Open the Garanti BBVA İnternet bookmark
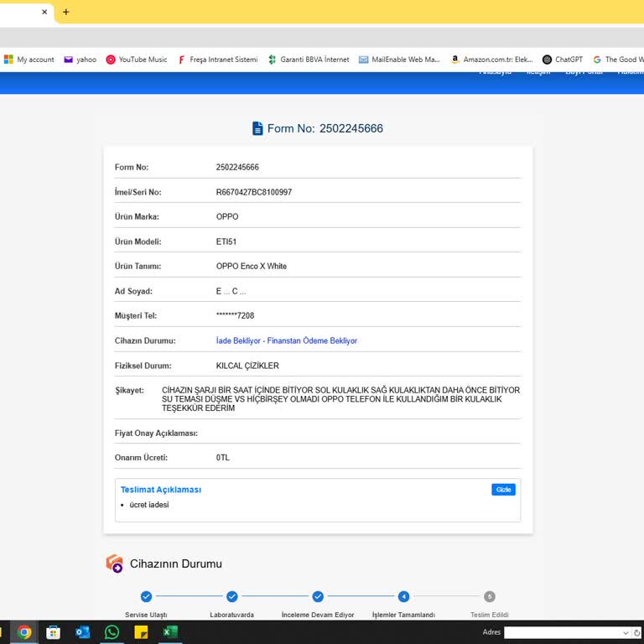 pyautogui.click(x=308, y=60)
